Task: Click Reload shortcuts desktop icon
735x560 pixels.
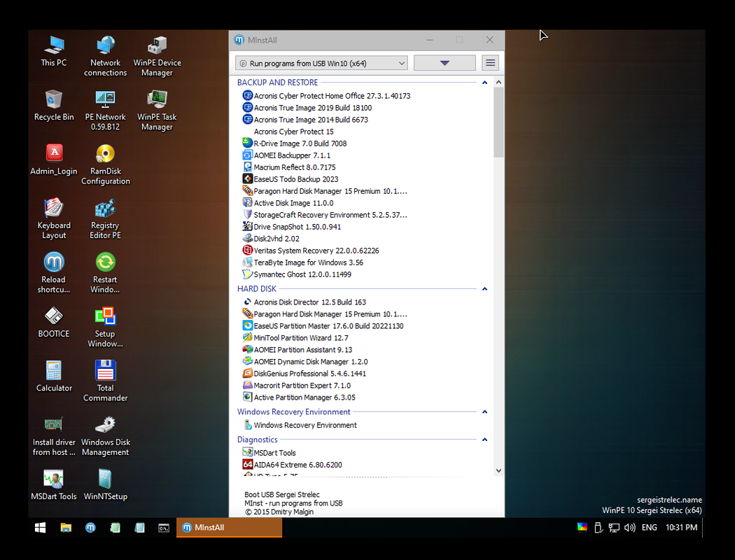Action: [x=54, y=273]
